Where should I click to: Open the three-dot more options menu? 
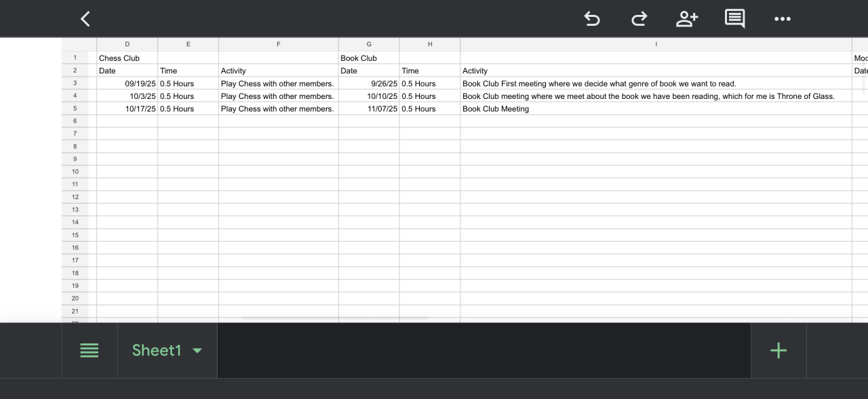[x=782, y=19]
